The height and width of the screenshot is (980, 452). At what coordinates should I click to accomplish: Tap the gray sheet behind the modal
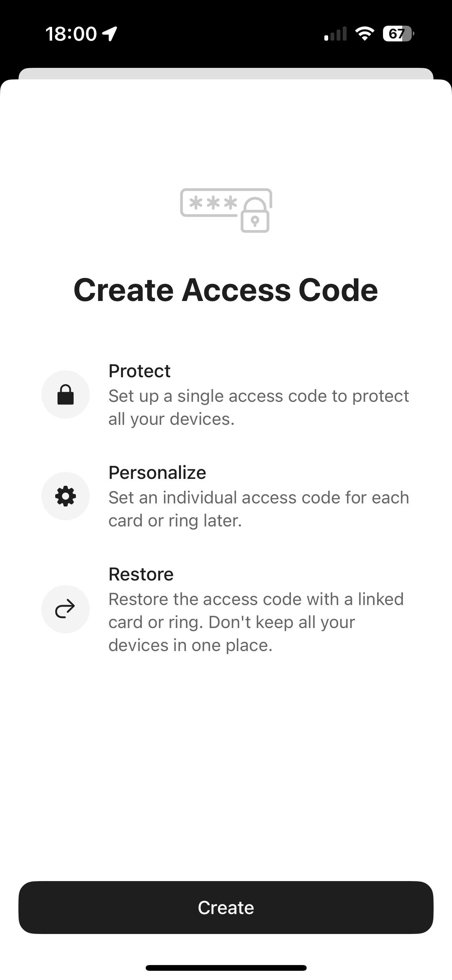click(226, 73)
